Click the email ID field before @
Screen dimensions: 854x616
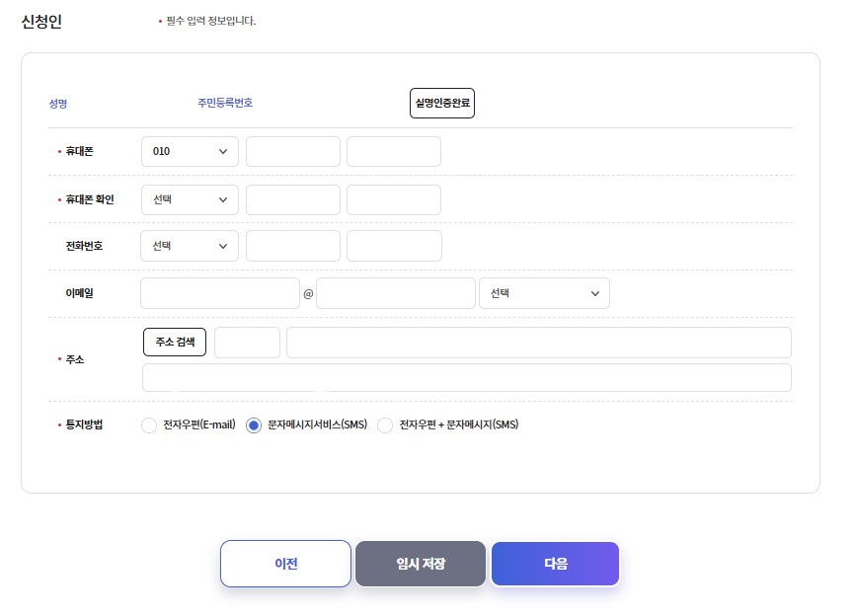click(x=220, y=293)
